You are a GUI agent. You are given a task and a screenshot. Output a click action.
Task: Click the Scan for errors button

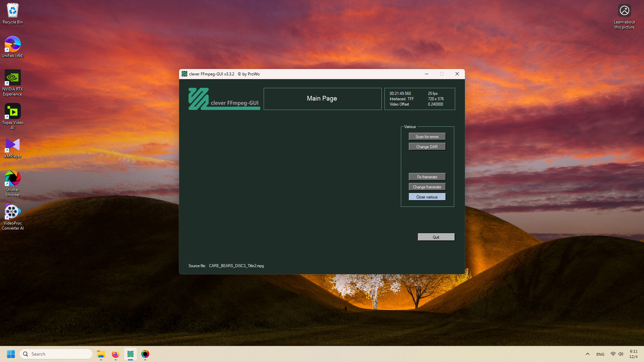click(427, 137)
